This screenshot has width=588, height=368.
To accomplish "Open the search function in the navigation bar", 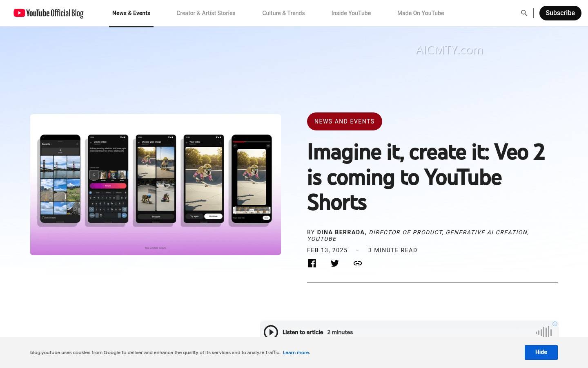I will tap(524, 13).
